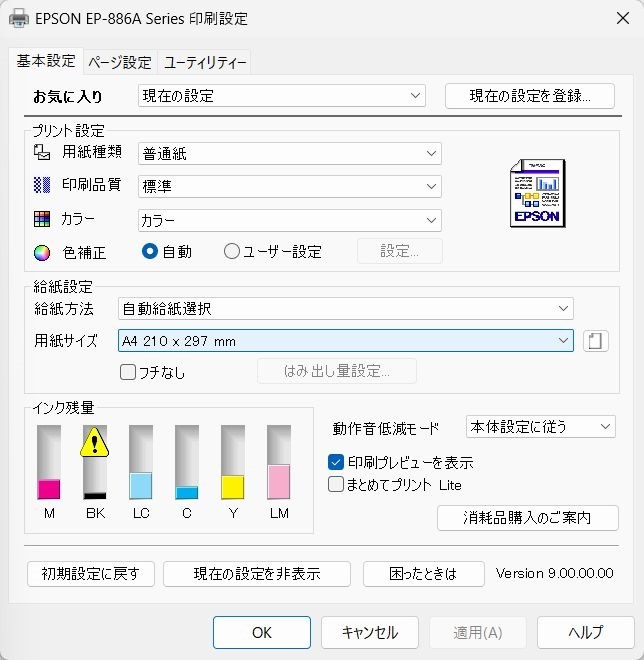Click the Version 9.00.00.00 text
Viewport: 644px width, 660px height.
tap(554, 573)
